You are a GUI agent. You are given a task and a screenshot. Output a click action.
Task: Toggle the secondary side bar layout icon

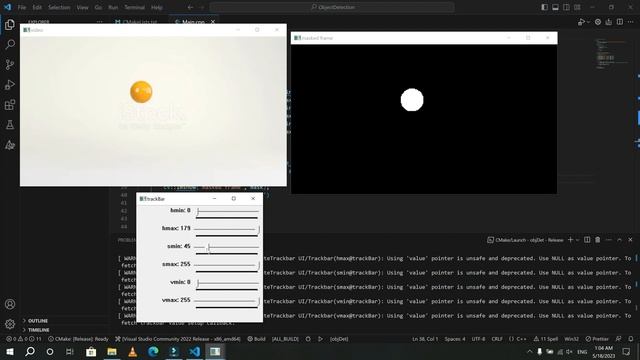pos(567,7)
